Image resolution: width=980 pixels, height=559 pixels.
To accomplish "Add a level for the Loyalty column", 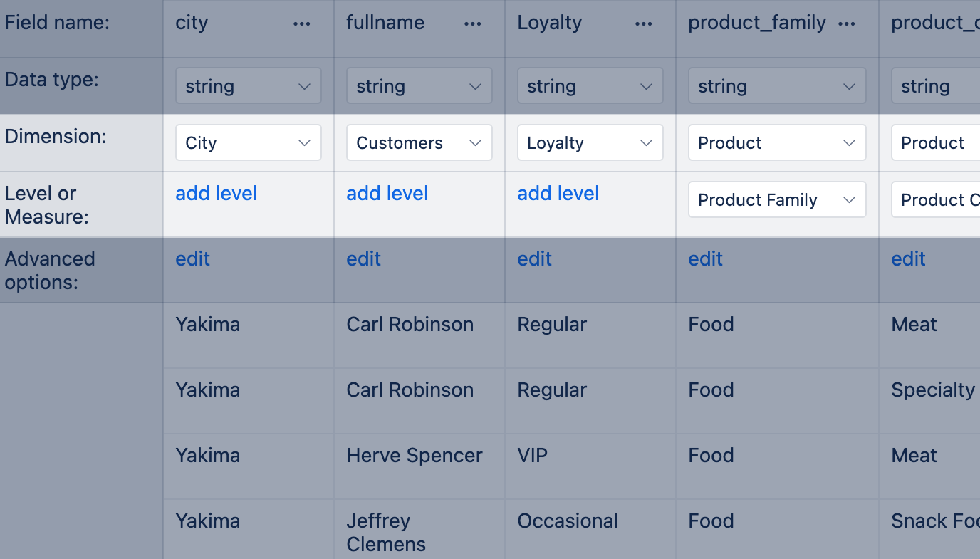I will point(558,194).
